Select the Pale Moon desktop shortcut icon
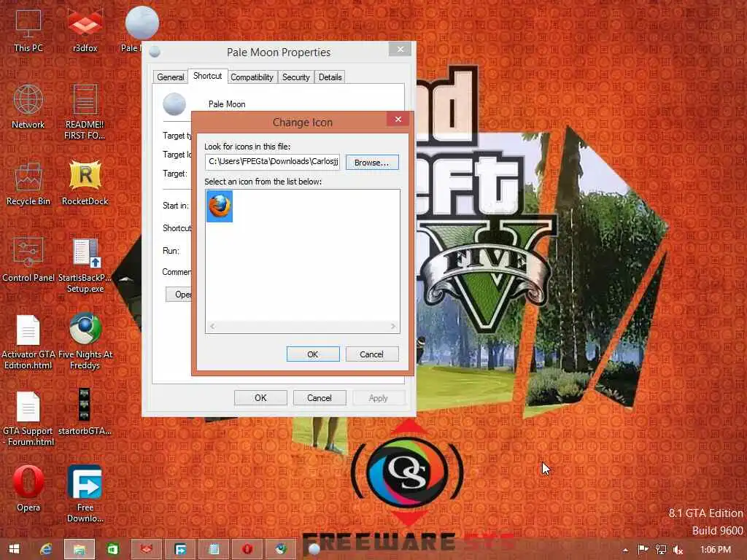Image resolution: width=747 pixels, height=560 pixels. [142, 23]
